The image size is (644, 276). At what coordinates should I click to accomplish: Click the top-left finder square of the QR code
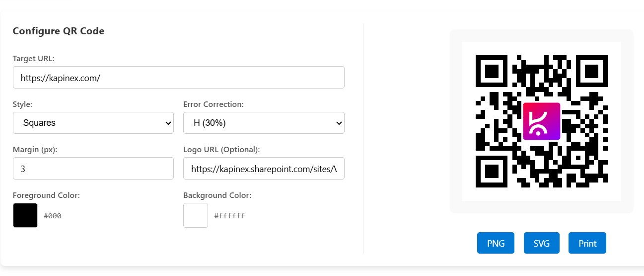tap(491, 71)
